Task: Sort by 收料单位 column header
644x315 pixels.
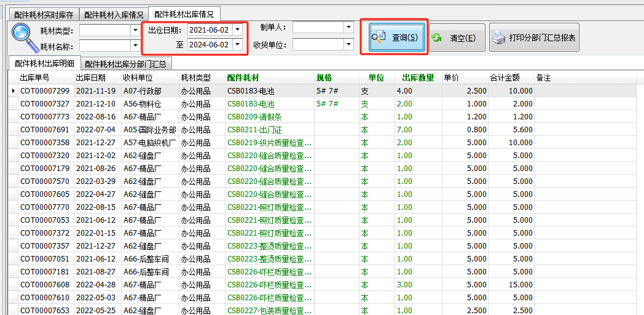Action: click(x=150, y=78)
